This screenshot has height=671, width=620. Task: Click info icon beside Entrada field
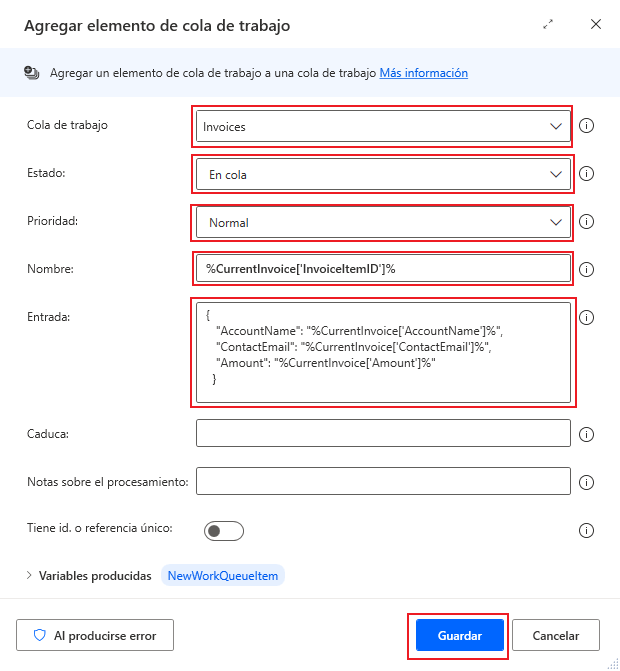(x=587, y=318)
